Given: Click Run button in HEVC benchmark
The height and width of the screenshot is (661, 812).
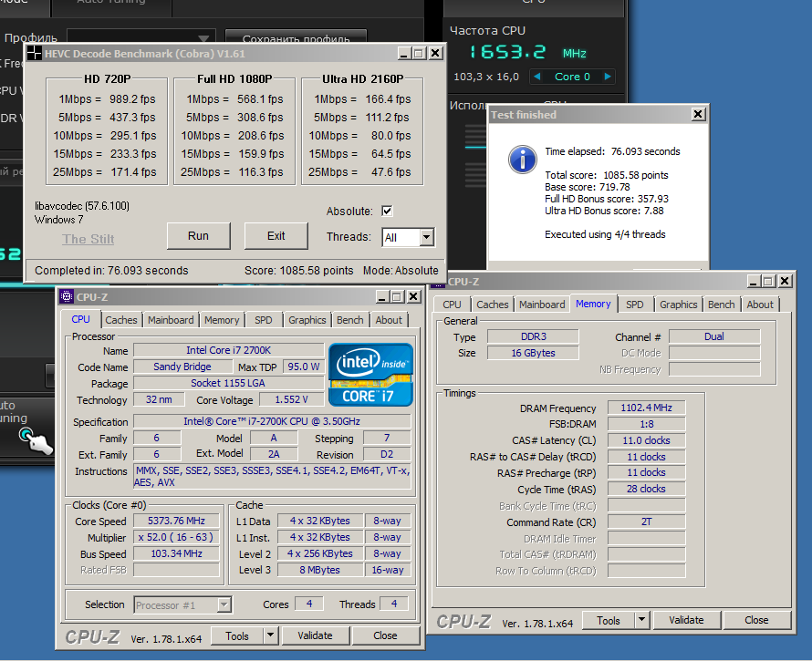Looking at the screenshot, I should click(x=198, y=236).
